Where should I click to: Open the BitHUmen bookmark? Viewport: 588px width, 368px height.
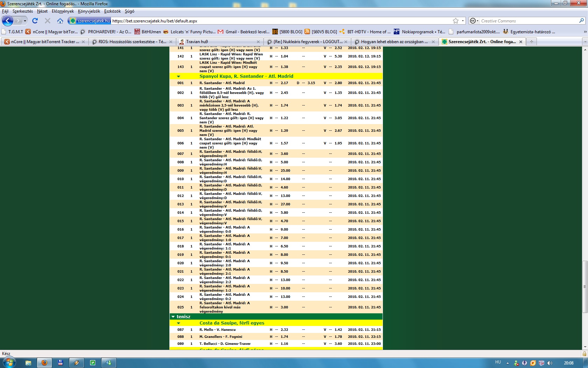click(148, 32)
